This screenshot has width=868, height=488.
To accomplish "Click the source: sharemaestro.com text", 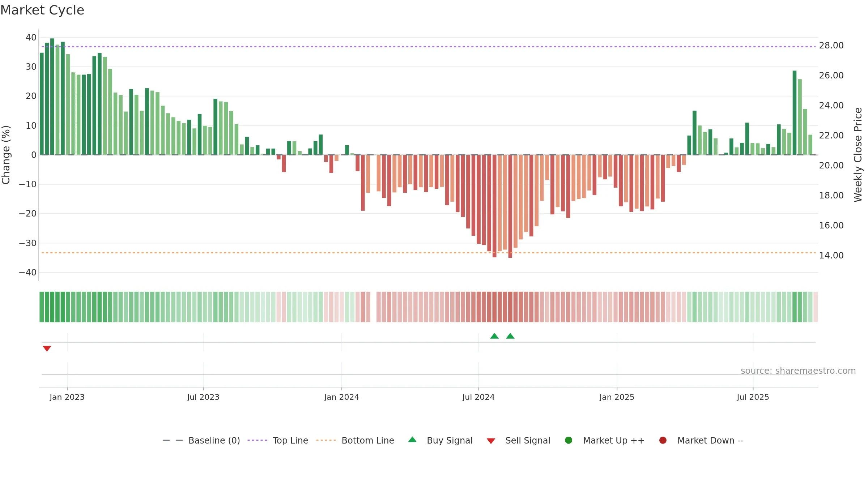I will pyautogui.click(x=798, y=371).
